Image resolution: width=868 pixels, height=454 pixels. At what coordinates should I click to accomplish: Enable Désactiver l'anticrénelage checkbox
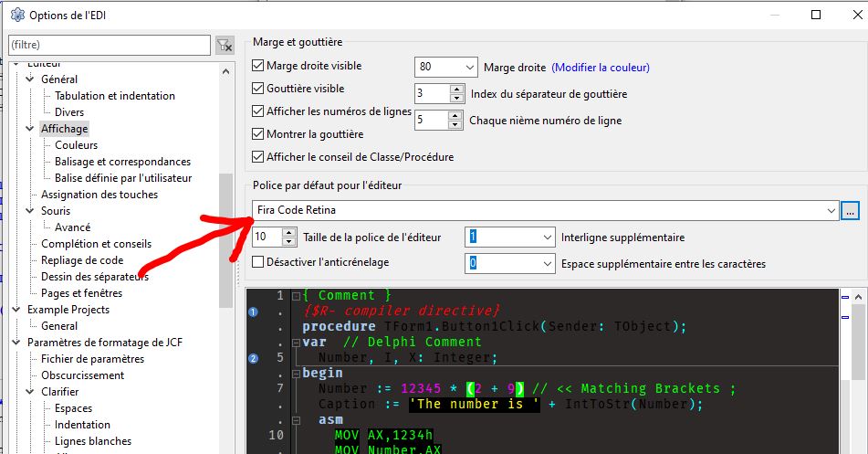(257, 263)
